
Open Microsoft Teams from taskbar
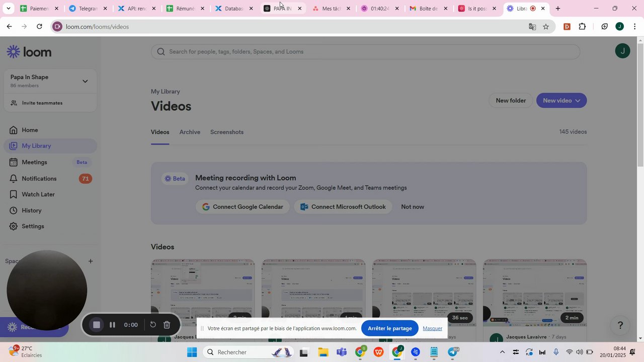[342, 352]
